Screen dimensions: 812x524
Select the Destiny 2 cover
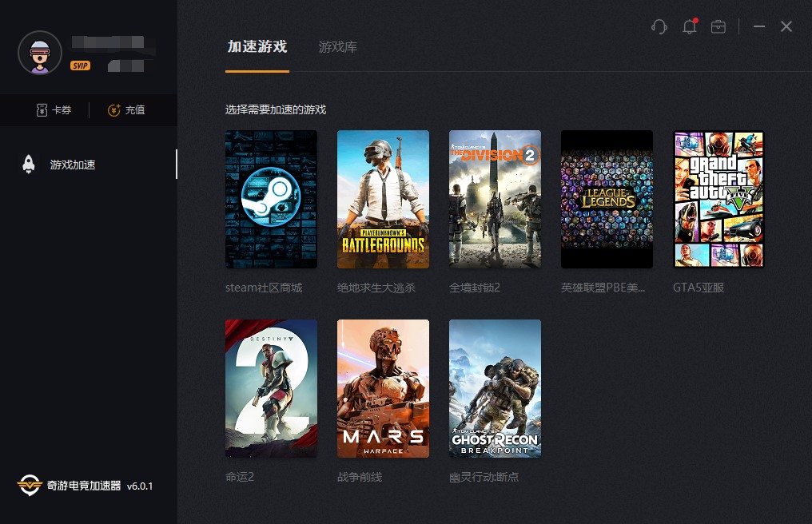[272, 388]
